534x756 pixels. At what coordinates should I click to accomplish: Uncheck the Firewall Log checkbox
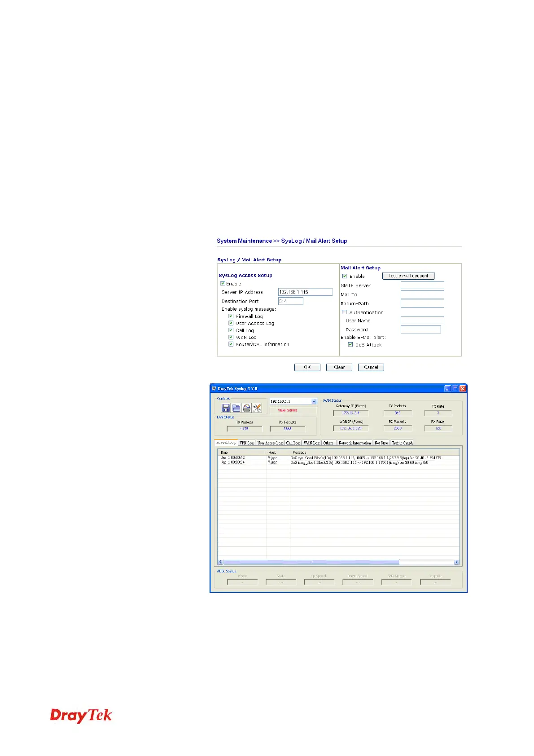tap(231, 316)
